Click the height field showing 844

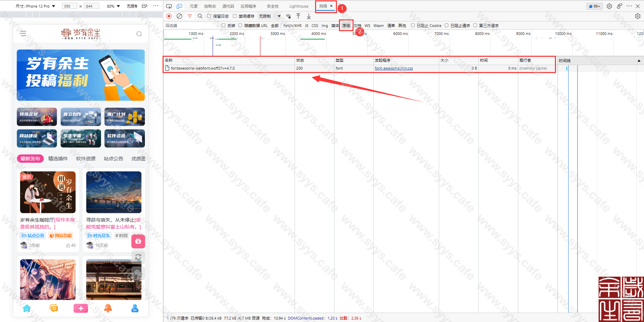click(92, 6)
